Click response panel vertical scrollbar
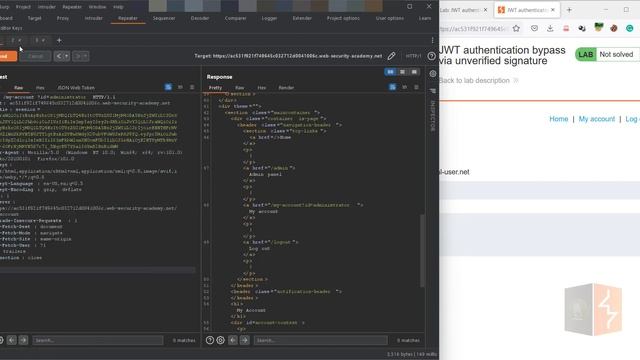The image size is (640, 360). (x=422, y=251)
